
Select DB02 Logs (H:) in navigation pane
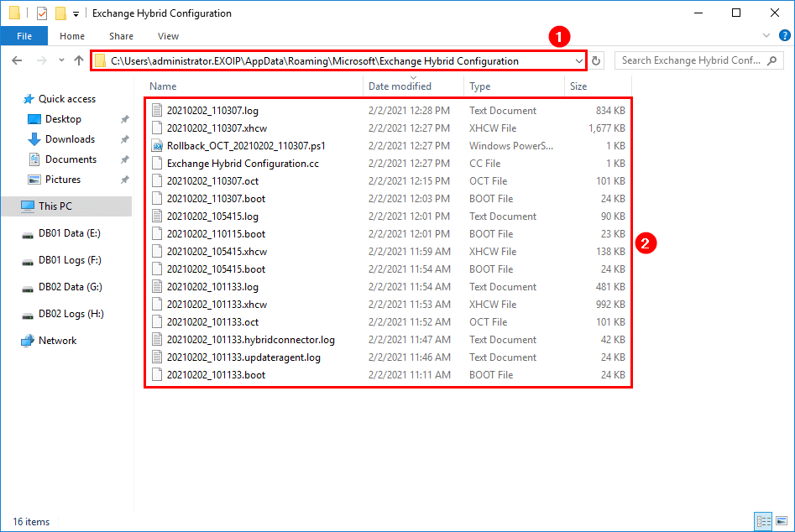(71, 314)
